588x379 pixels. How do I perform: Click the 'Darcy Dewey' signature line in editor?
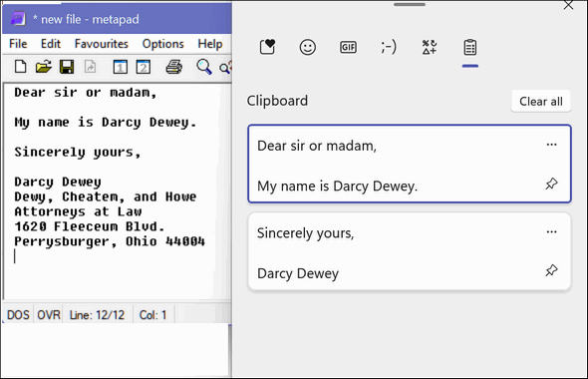[58, 182]
